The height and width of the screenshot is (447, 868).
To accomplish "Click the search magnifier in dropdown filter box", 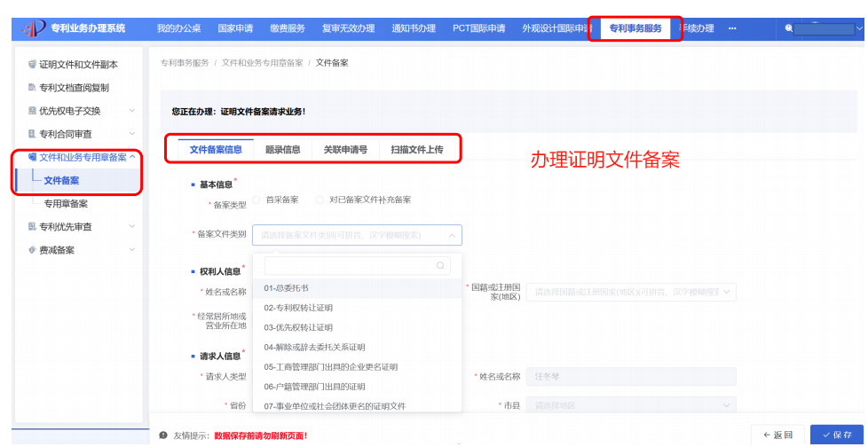I will (439, 265).
